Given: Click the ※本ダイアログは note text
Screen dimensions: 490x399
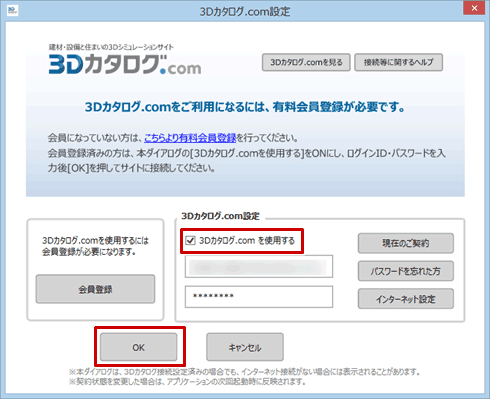Looking at the screenshot, I should coord(244,372).
